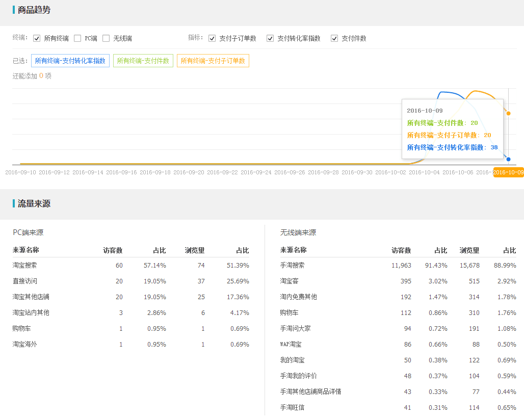Enable the PC端 checkbox
Screen dimensions: 524x420
pos(77,38)
